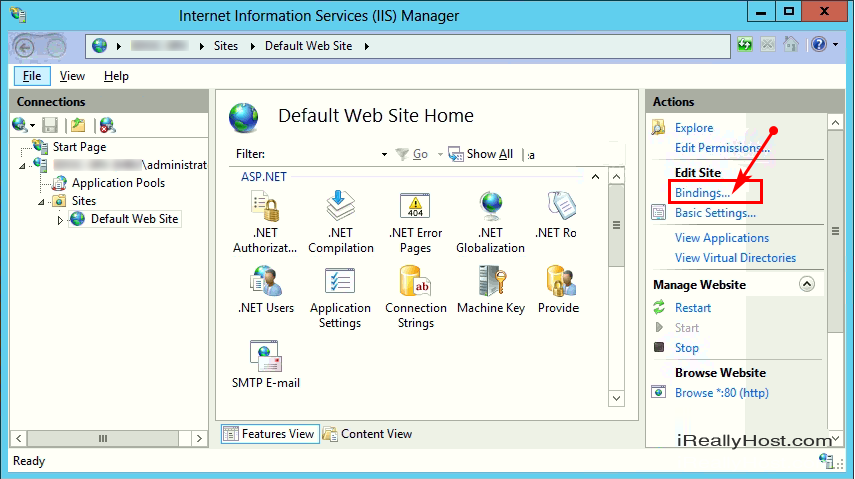Click Connections pane scroll right arrow
Image resolution: width=855 pixels, height=479 pixels.
[199, 438]
